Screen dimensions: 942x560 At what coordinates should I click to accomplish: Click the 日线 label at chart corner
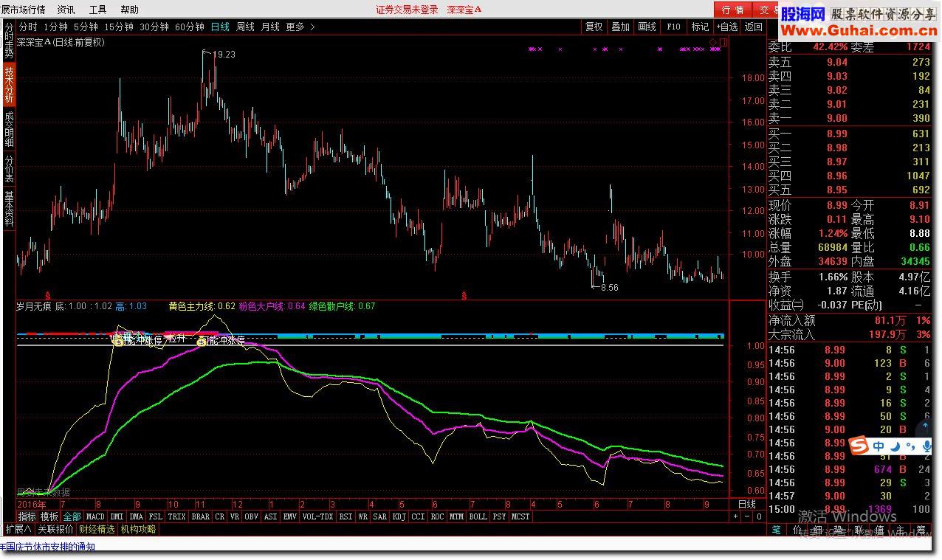(x=747, y=504)
